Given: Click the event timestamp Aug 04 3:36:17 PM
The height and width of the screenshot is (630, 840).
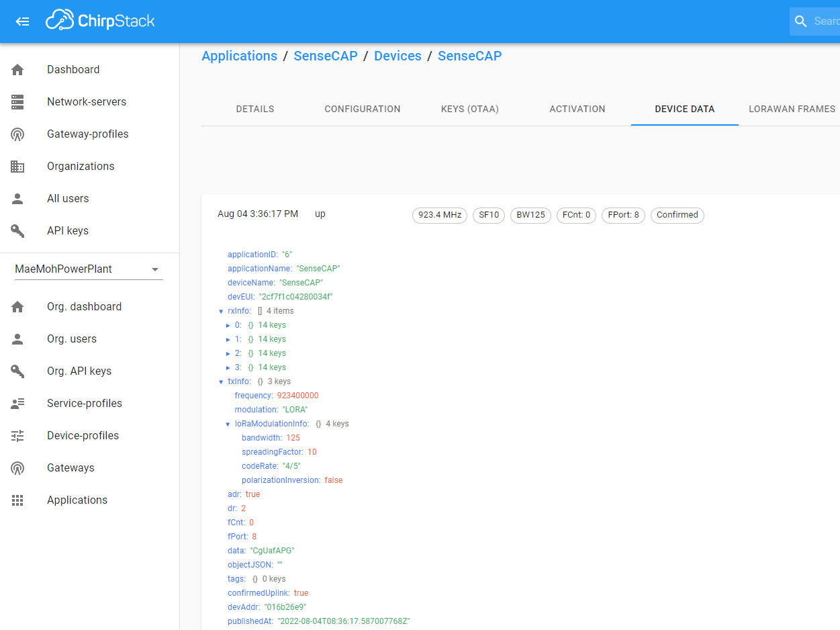Looking at the screenshot, I should 258,214.
